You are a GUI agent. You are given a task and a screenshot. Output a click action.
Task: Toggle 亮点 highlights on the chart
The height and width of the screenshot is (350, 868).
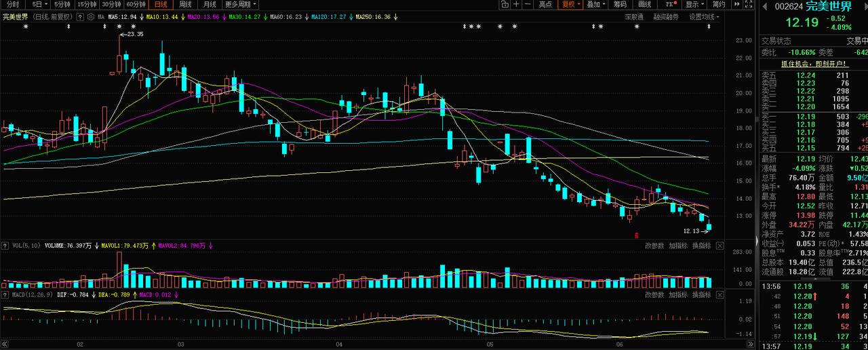(x=545, y=4)
